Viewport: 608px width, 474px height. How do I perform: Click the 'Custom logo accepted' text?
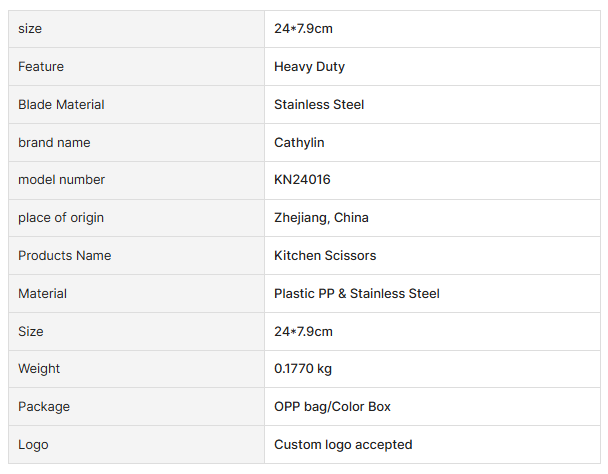[343, 445]
